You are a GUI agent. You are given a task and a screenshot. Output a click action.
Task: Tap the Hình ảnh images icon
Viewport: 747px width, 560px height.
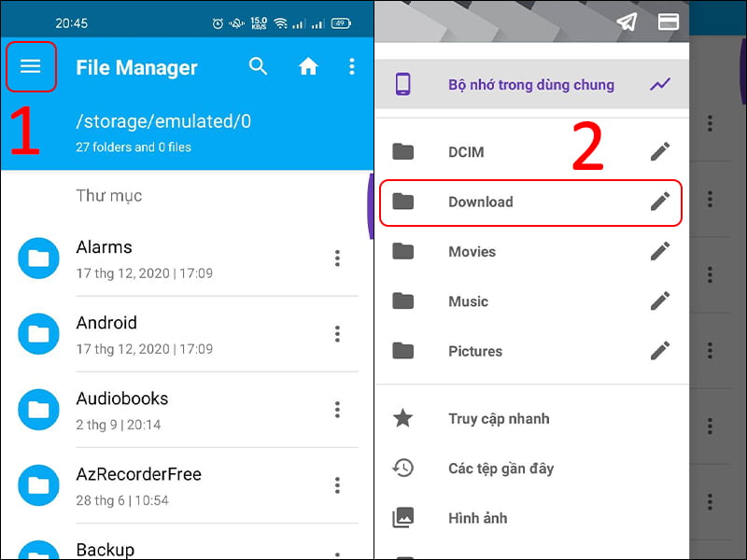pos(403,518)
